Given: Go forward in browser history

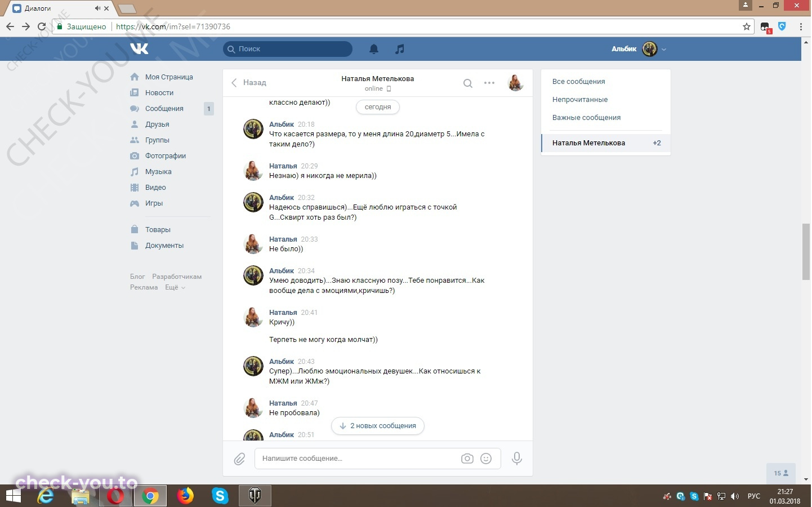Looking at the screenshot, I should point(26,26).
